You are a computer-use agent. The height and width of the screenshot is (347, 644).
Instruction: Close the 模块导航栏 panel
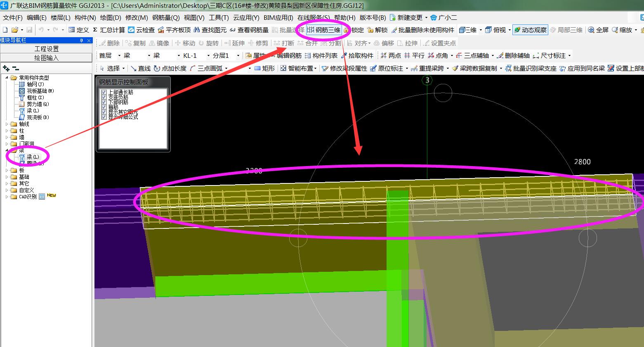(x=89, y=40)
